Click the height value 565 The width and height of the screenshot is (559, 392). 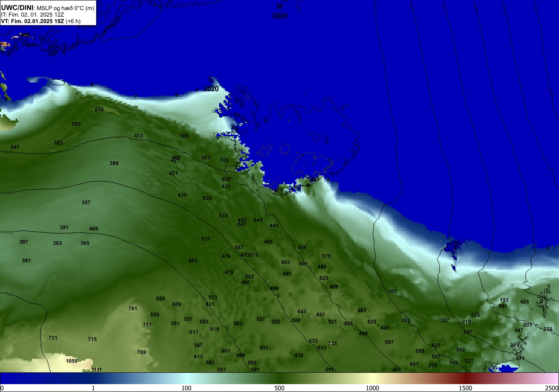click(x=184, y=136)
